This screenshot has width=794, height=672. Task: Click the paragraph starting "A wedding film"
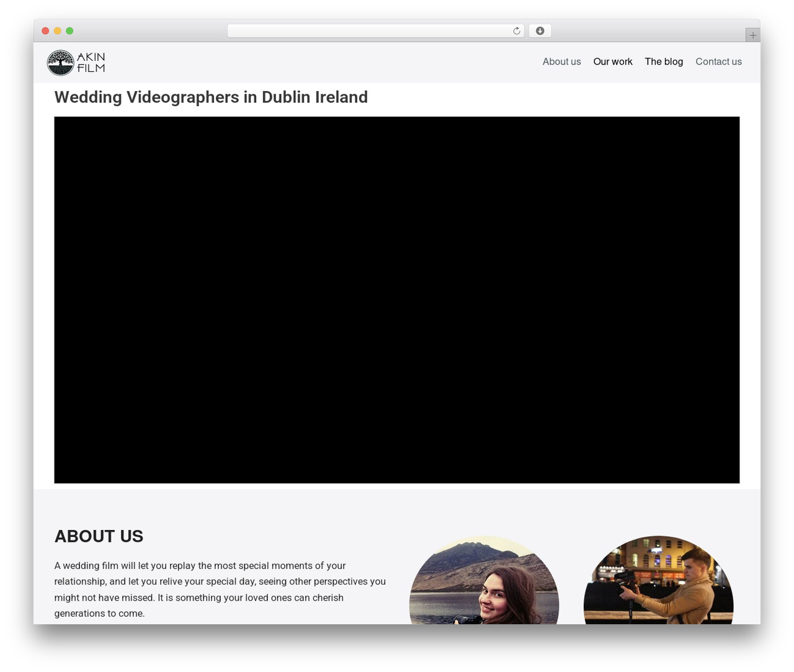pyautogui.click(x=220, y=590)
